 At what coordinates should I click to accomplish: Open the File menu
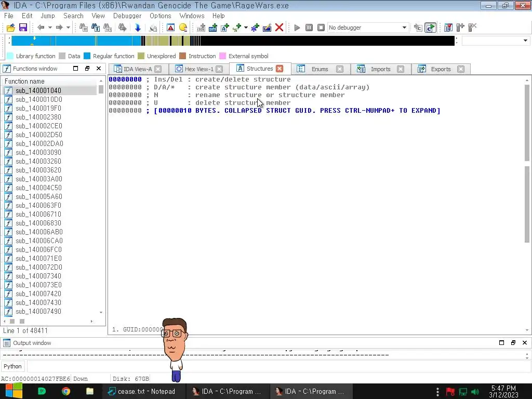tap(8, 16)
